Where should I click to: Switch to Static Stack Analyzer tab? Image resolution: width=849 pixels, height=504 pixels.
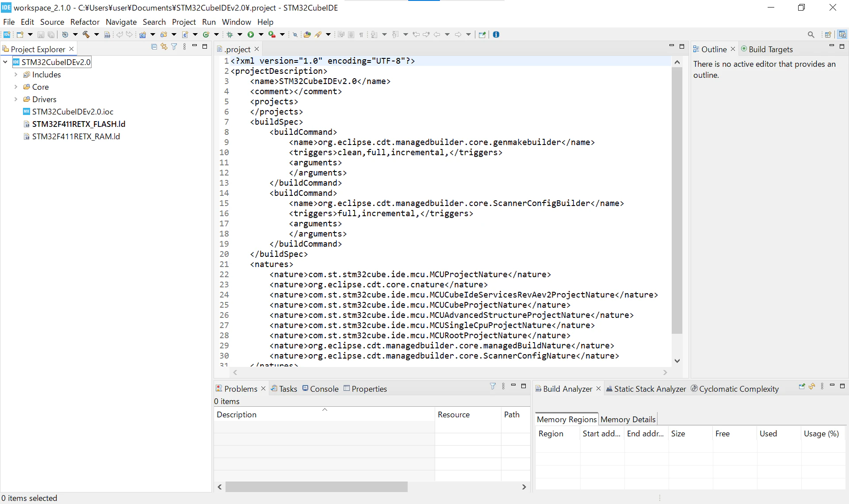tap(646, 389)
